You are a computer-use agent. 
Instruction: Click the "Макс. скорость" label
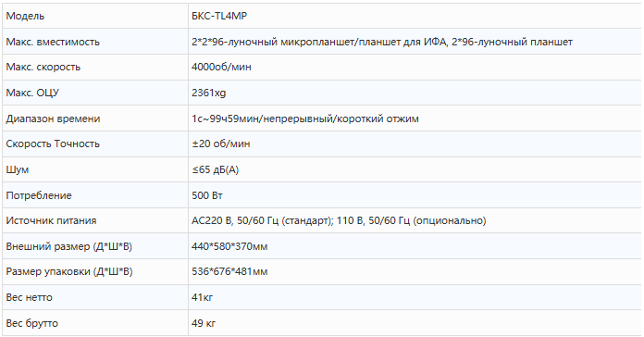(43, 67)
